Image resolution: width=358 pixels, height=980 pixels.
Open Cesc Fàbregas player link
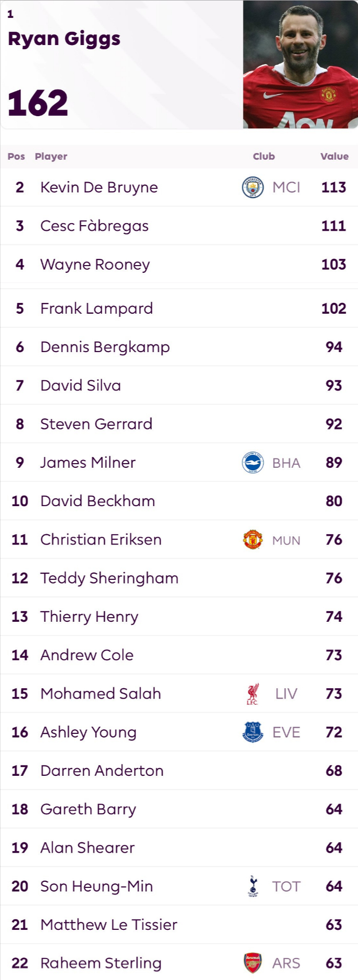tap(95, 226)
